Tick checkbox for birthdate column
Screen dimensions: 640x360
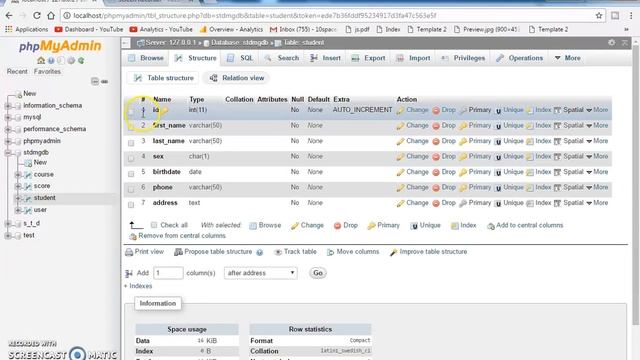point(131,173)
